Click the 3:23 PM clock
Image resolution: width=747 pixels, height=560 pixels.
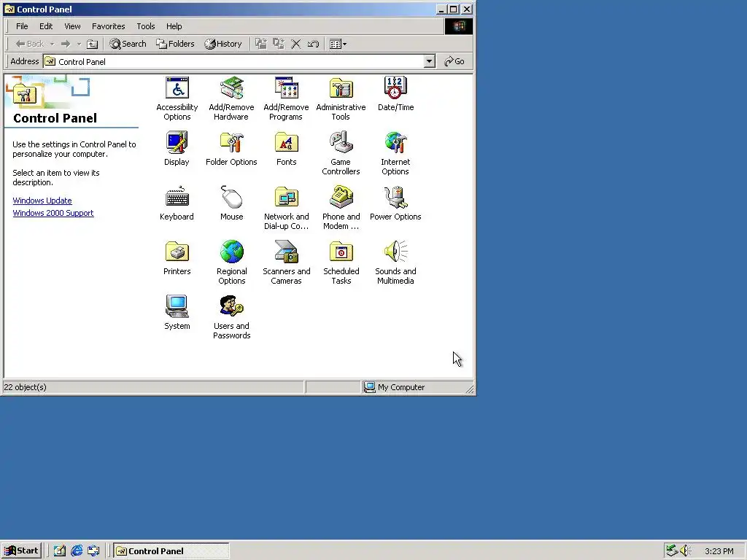click(x=719, y=551)
